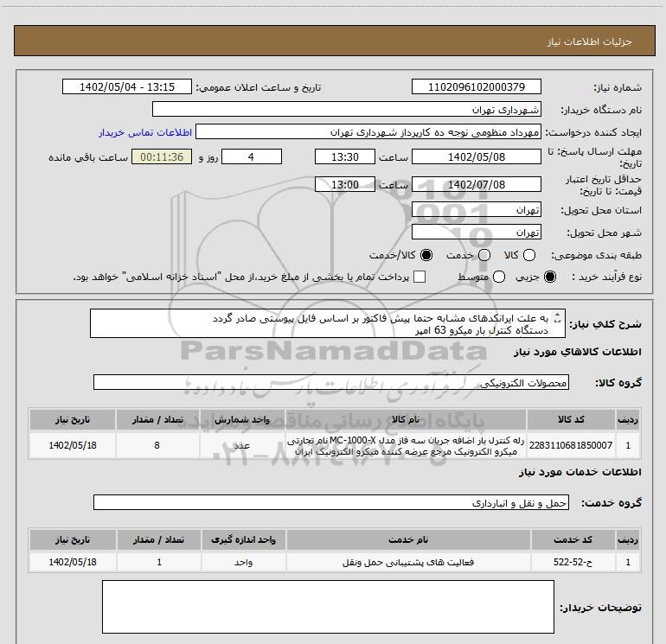Viewport: 666px width, 644px height.
Task: Click the کد کالا column header
Action: click(571, 419)
